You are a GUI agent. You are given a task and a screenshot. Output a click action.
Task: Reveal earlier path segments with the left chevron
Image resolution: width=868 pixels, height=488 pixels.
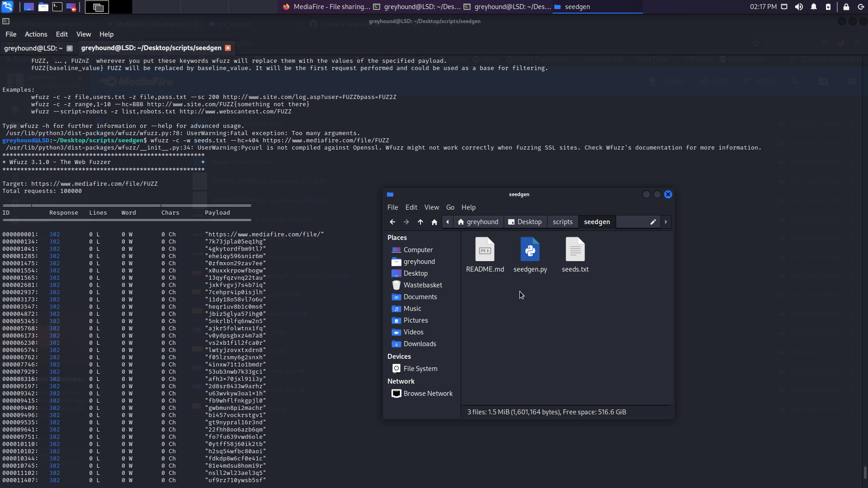[x=448, y=222]
